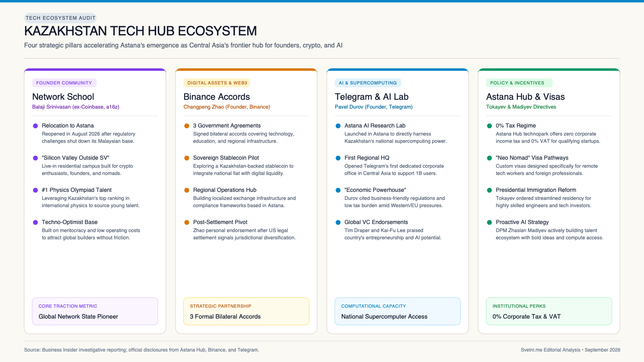Click the description "Tim Draper and Kai-Fu Lee praised"

pyautogui.click(x=393, y=234)
